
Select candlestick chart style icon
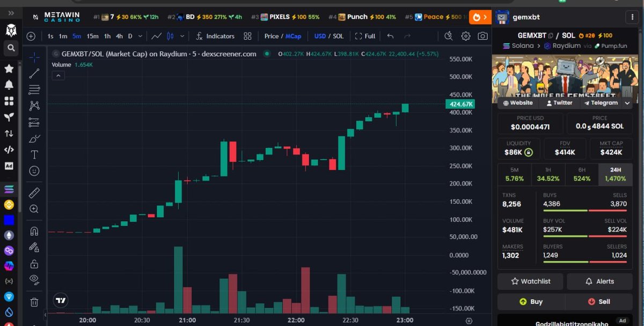pyautogui.click(x=171, y=36)
